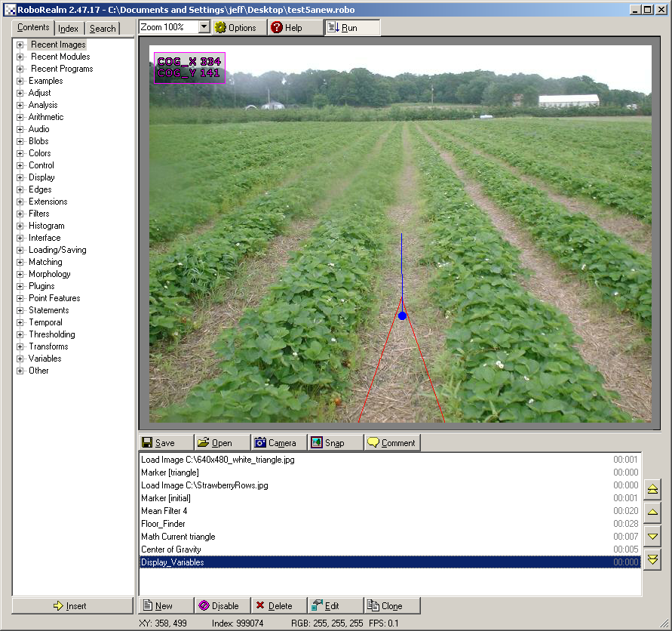The width and height of the screenshot is (672, 631).
Task: Expand the Filters tree category
Action: [x=20, y=214]
